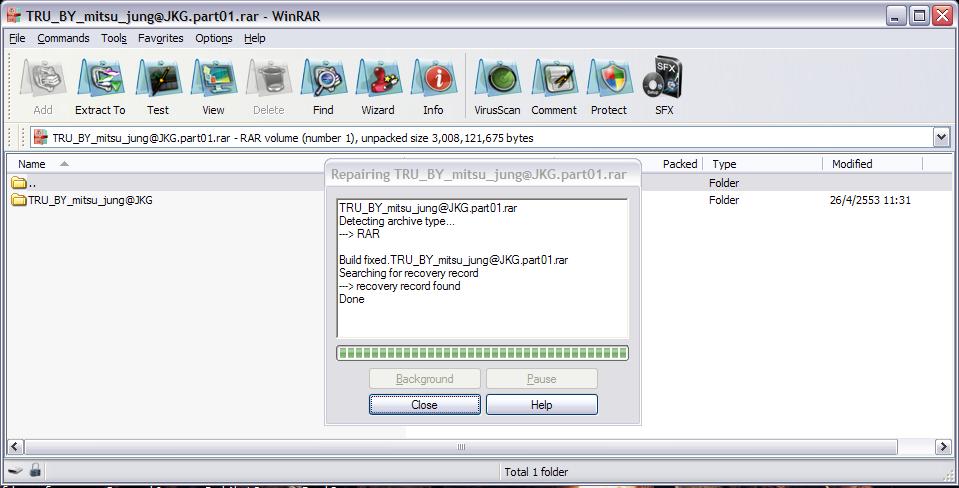Click 'Total 1 folder' status text
This screenshot has width=959, height=488.
[x=536, y=471]
